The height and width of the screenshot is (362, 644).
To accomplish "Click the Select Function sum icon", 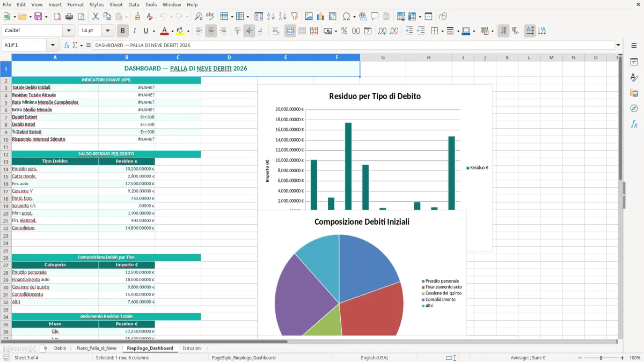I will click(75, 45).
